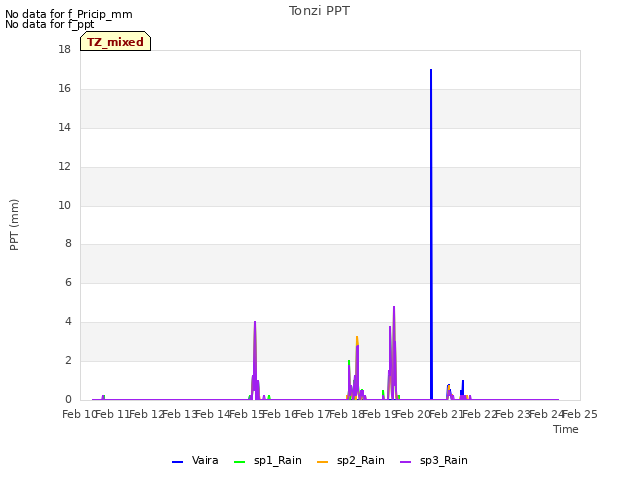Click the y-axis tick label 0
Screen dimensions: 640x480
point(68,400)
